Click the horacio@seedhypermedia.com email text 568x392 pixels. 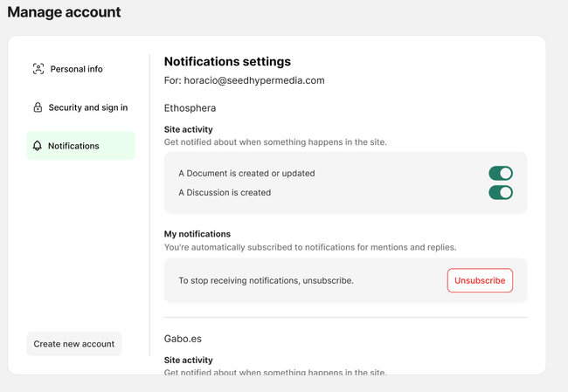254,80
